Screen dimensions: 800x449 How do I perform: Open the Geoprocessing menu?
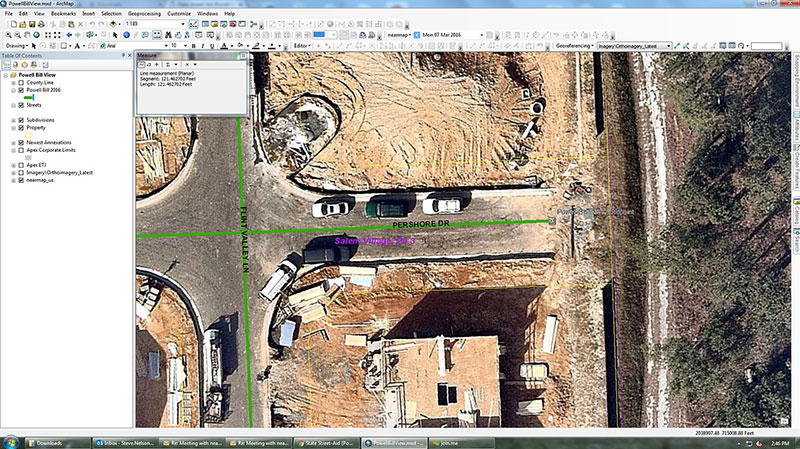(x=143, y=14)
